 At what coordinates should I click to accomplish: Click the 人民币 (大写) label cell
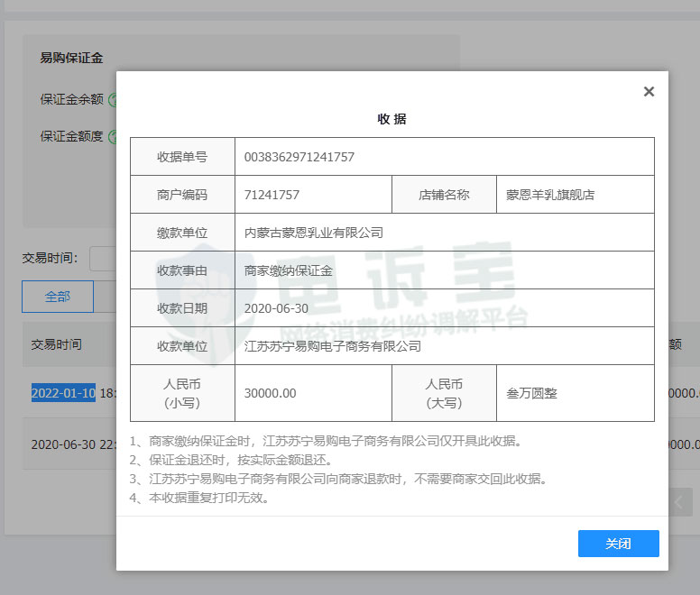[444, 393]
